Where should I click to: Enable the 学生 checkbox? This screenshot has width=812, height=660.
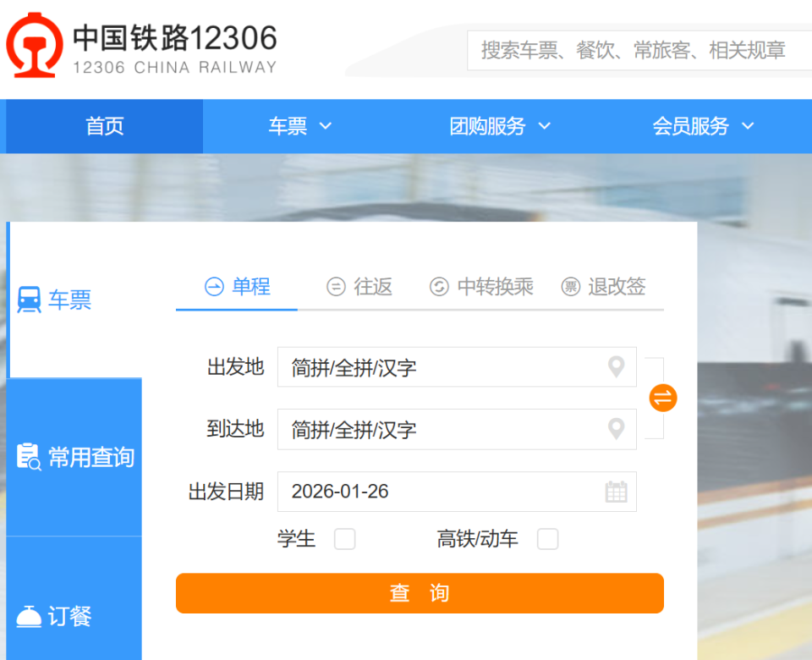[x=344, y=539]
